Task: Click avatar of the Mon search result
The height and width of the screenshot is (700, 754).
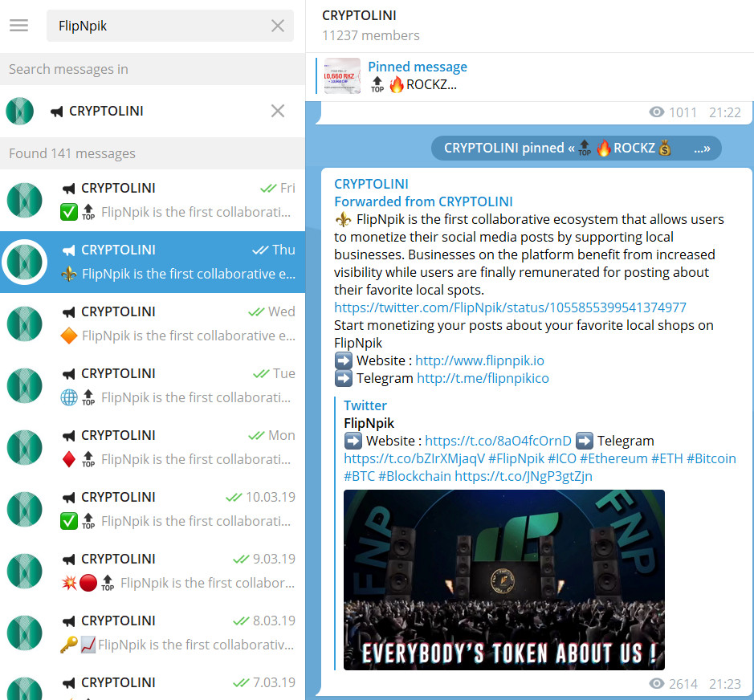Action: point(25,447)
